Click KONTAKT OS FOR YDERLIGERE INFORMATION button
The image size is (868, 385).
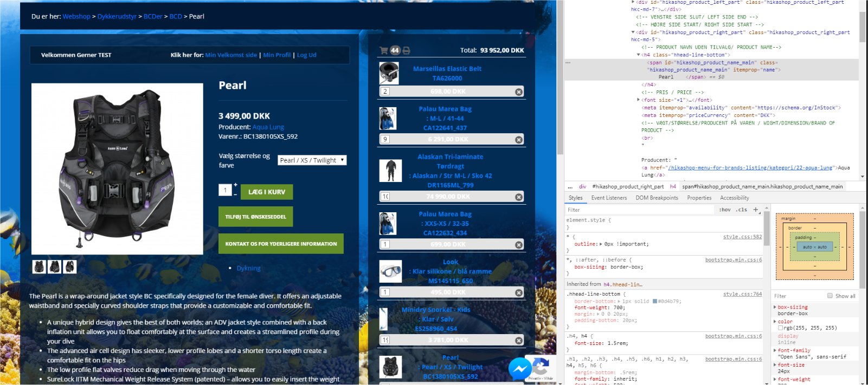(x=281, y=244)
